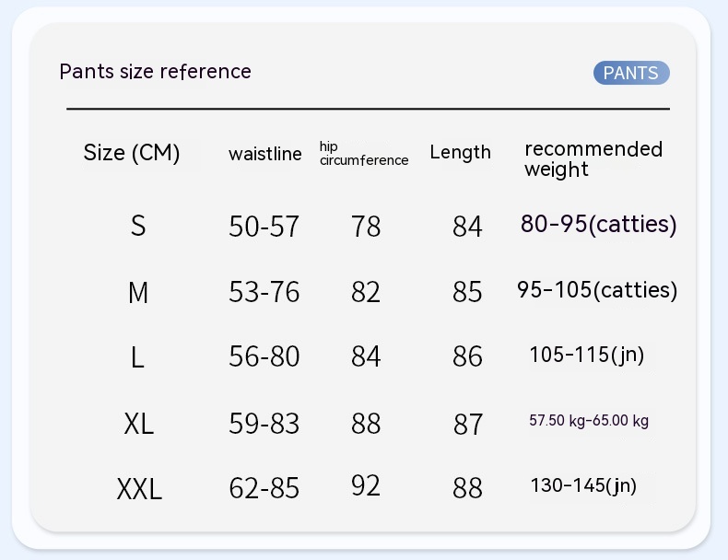The image size is (728, 560).
Task: Click the 130-145(jn) weight cell
Action: 583,485
